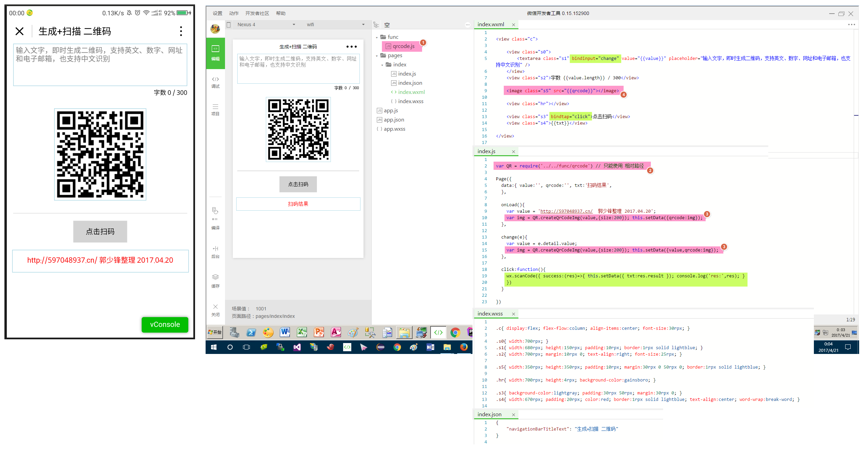868x454 pixels.
Task: Select qrcode.js in the file tree
Action: tap(402, 46)
